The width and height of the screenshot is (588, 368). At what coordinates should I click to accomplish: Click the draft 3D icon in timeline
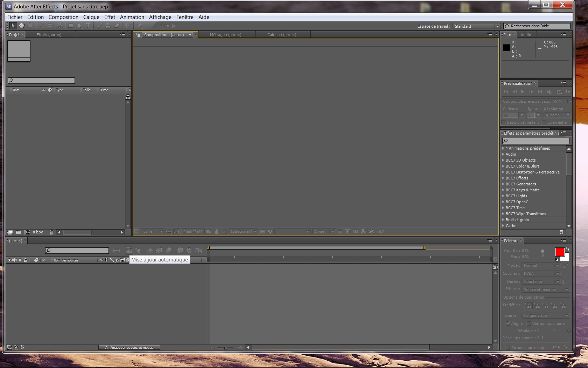click(x=139, y=250)
